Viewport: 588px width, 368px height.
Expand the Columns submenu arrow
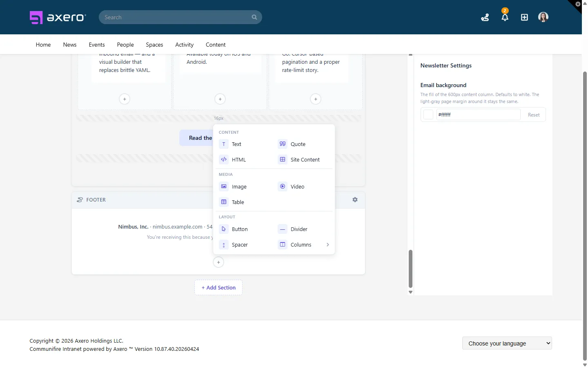tap(327, 245)
